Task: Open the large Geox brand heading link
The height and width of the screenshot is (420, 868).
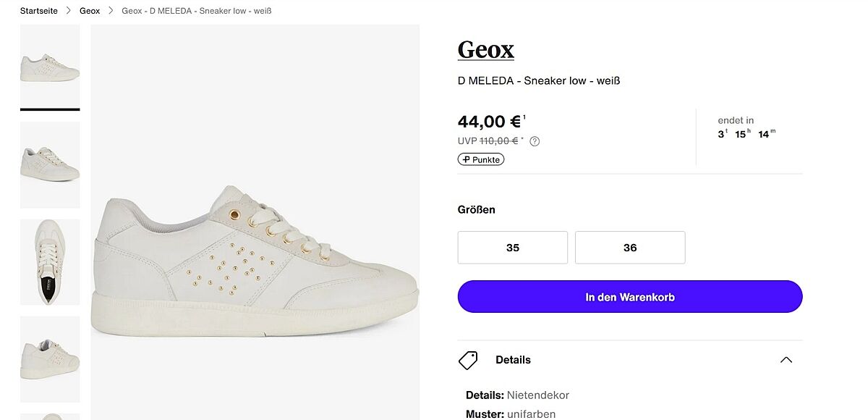Action: [486, 49]
